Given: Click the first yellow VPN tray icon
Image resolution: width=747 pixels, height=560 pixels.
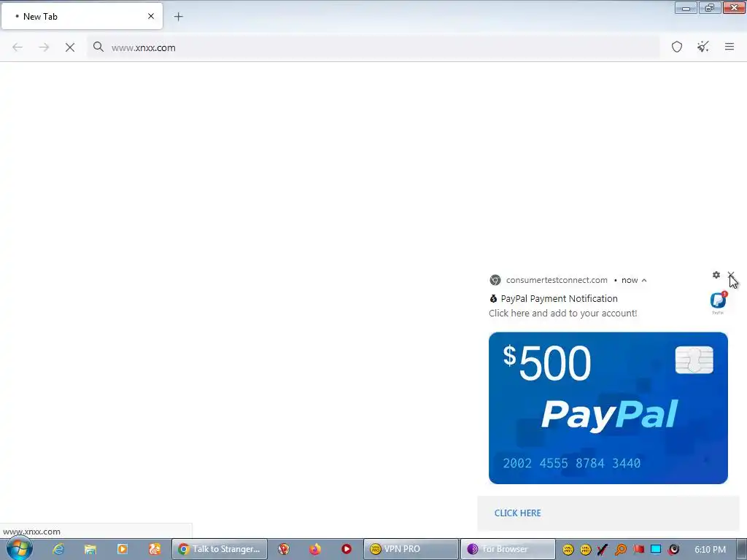Looking at the screenshot, I should coord(568,550).
